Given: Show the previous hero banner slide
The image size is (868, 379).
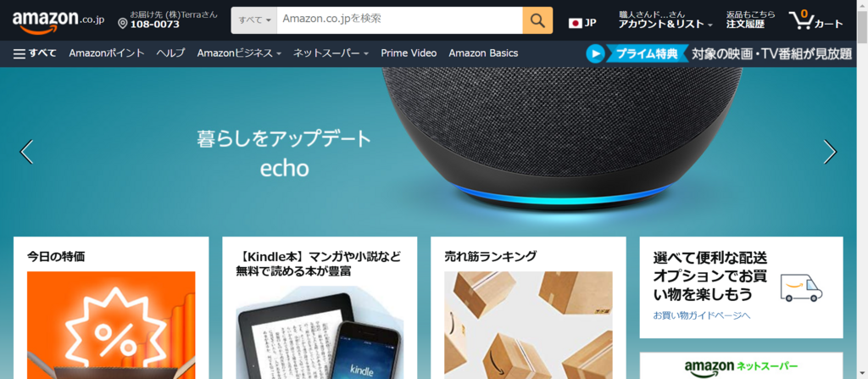Looking at the screenshot, I should pyautogui.click(x=26, y=152).
